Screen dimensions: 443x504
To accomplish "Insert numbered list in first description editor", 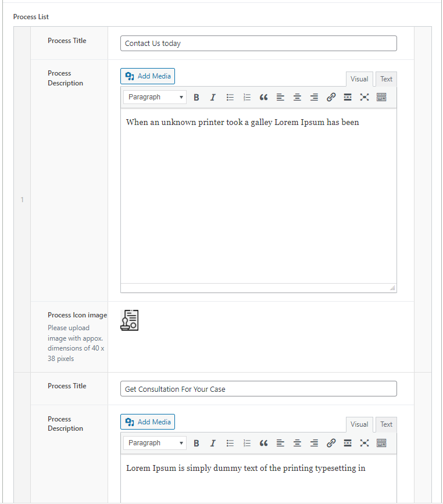I will coord(246,97).
